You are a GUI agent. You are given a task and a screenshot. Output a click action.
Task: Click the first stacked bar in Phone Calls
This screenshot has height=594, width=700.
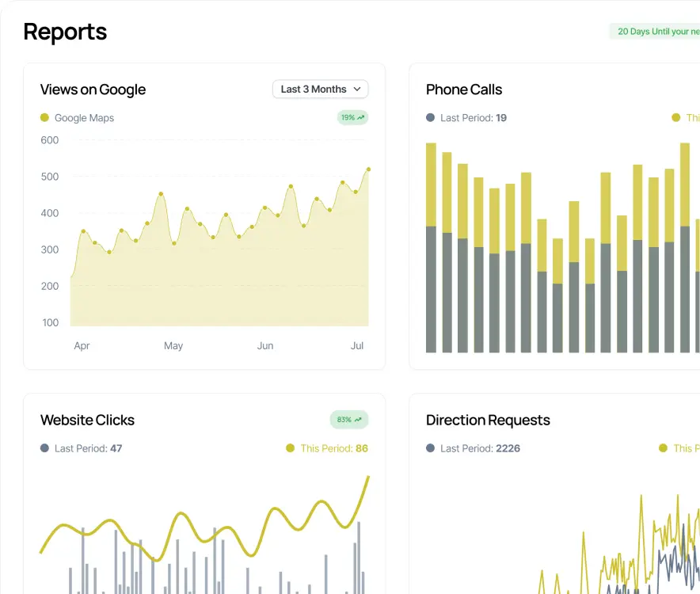point(431,247)
